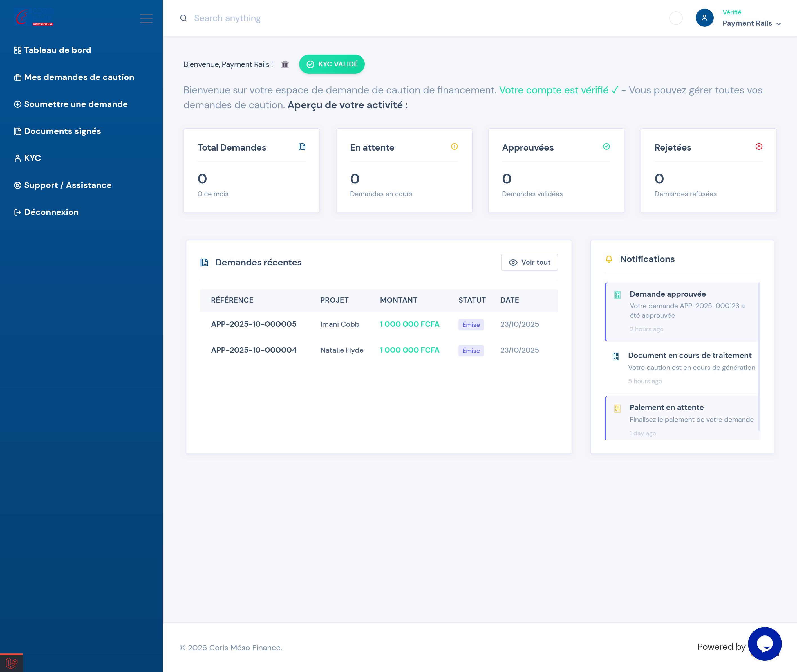797x672 pixels.
Task: Click the Notifications bell icon
Action: [609, 259]
